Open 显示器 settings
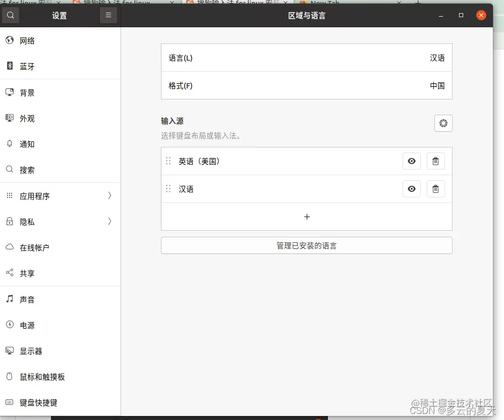 [61, 351]
